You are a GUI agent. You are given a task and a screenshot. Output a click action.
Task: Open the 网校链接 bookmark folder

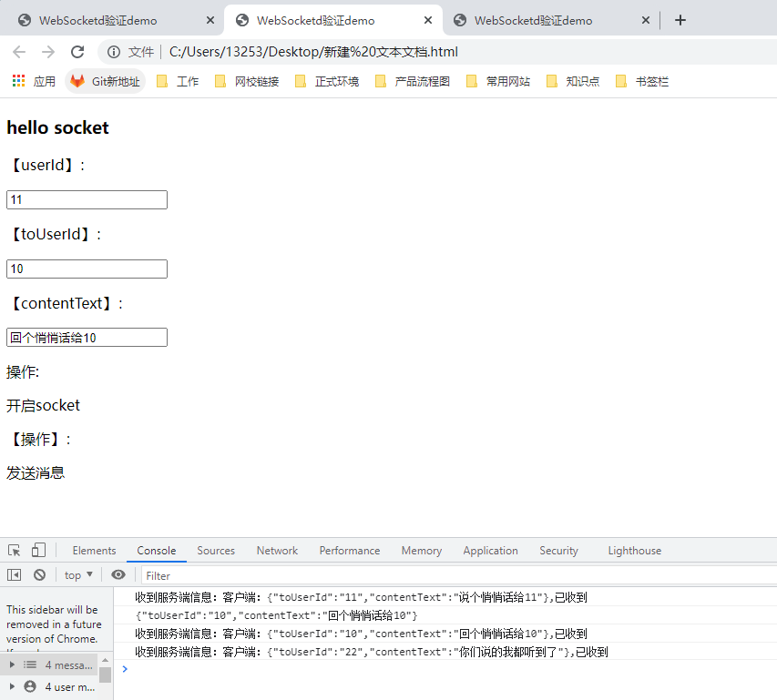click(x=247, y=81)
